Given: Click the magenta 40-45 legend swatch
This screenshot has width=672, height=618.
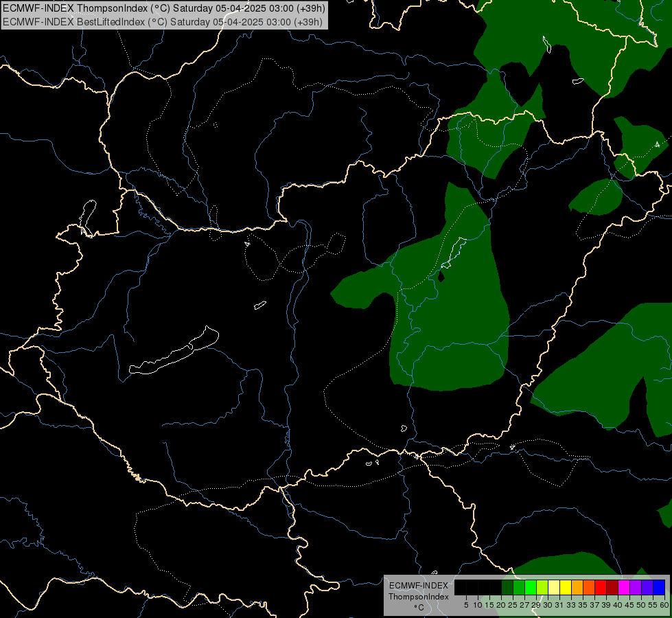Looking at the screenshot, I should (x=624, y=587).
